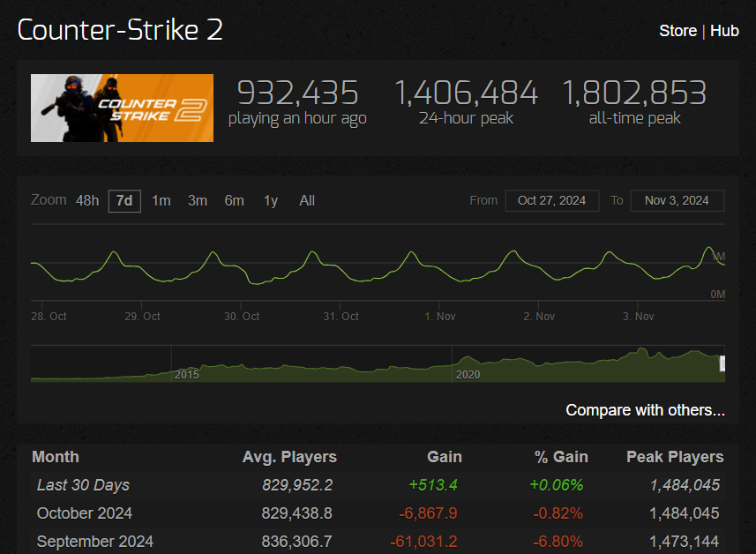
Task: Click the -6,867.9 gain cell
Action: point(428,513)
